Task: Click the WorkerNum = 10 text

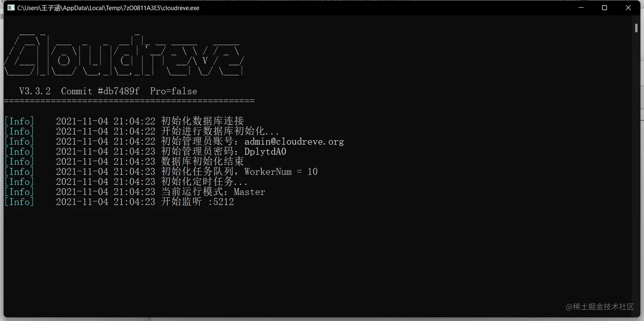Action: point(281,172)
